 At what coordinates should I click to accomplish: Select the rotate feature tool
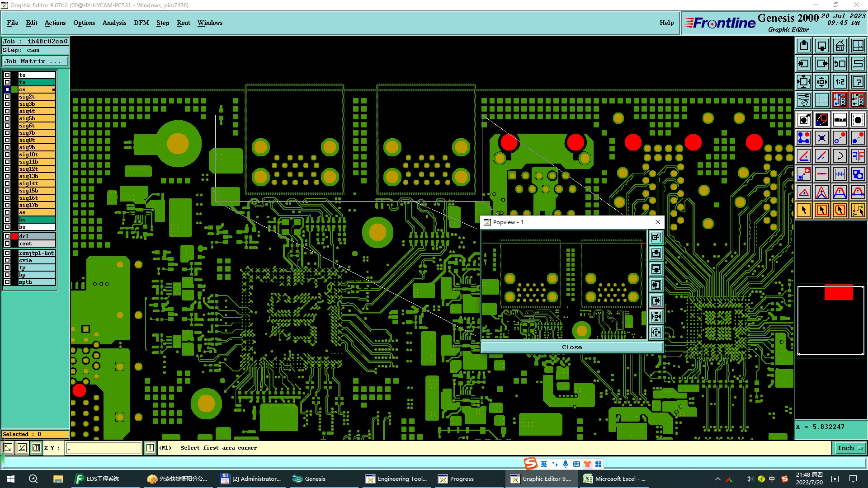pyautogui.click(x=840, y=156)
